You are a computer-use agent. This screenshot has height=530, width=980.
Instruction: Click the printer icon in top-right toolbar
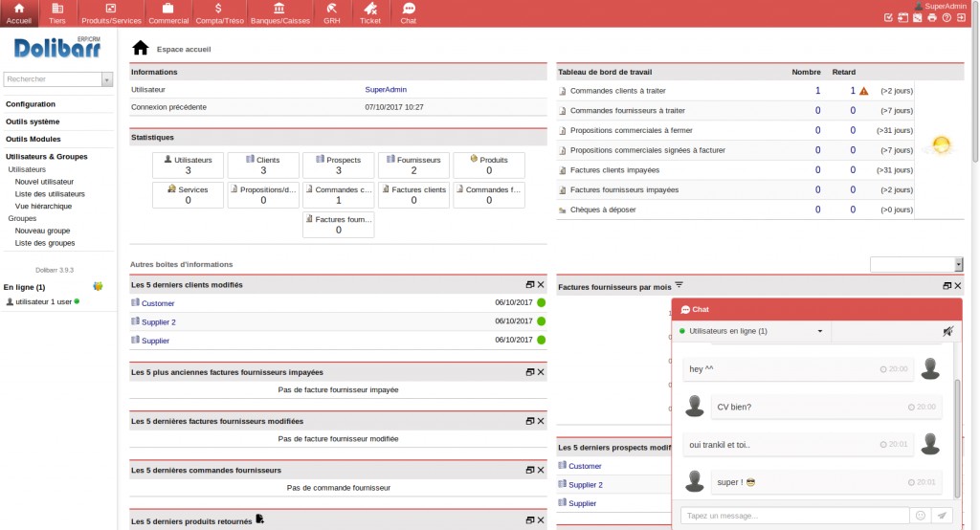[x=932, y=17]
